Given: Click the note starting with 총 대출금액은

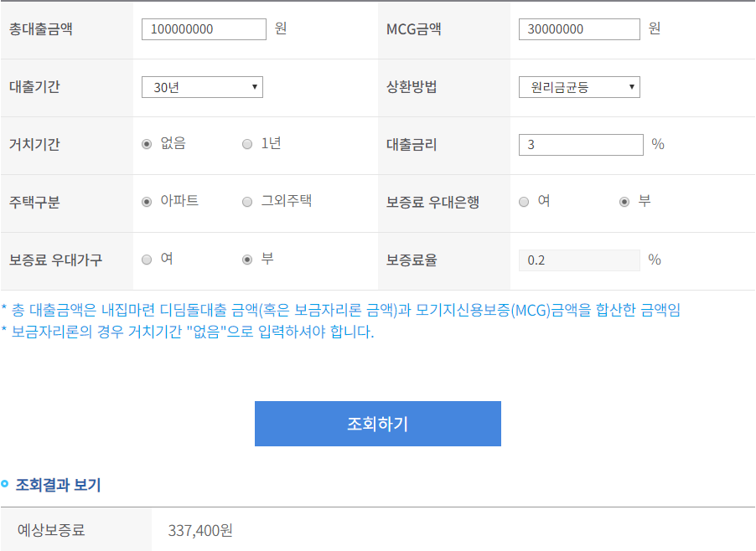Looking at the screenshot, I should click(x=341, y=310).
